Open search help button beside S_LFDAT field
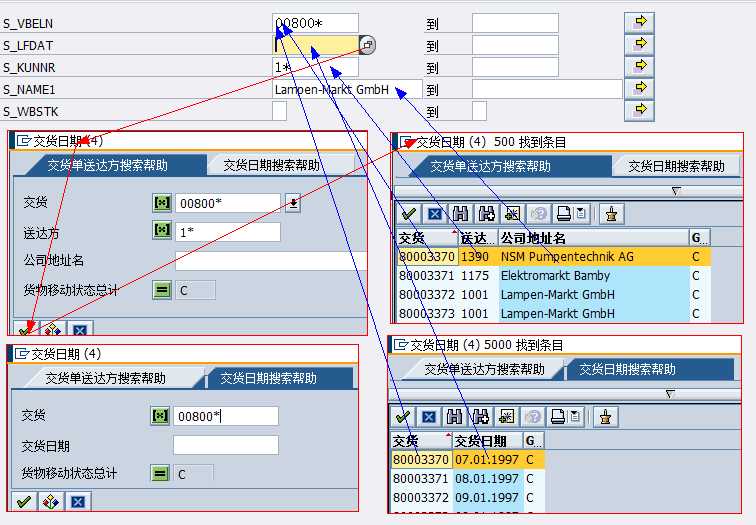This screenshot has height=525, width=756. click(x=367, y=45)
